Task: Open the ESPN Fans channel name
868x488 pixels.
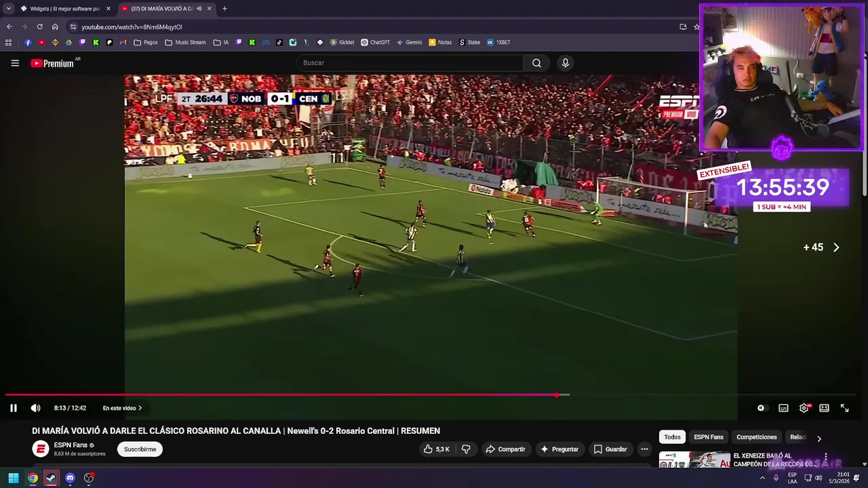Action: 71,445
